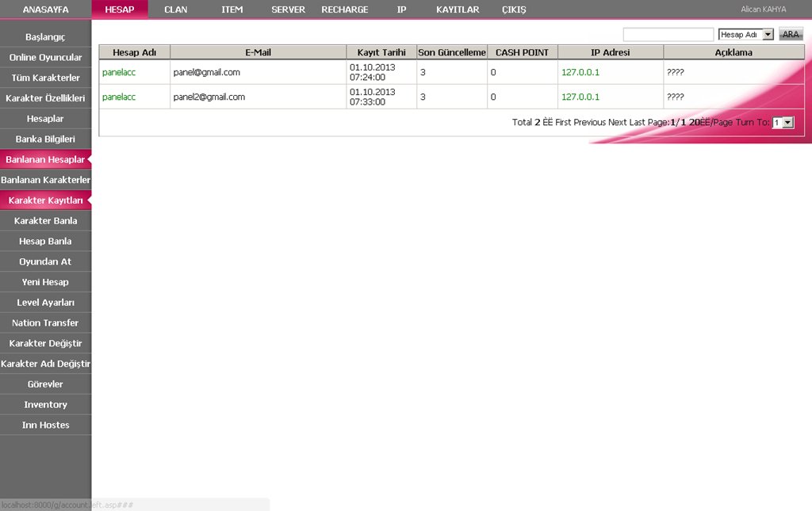Open Karakter Adı Değiştir page

(x=45, y=364)
